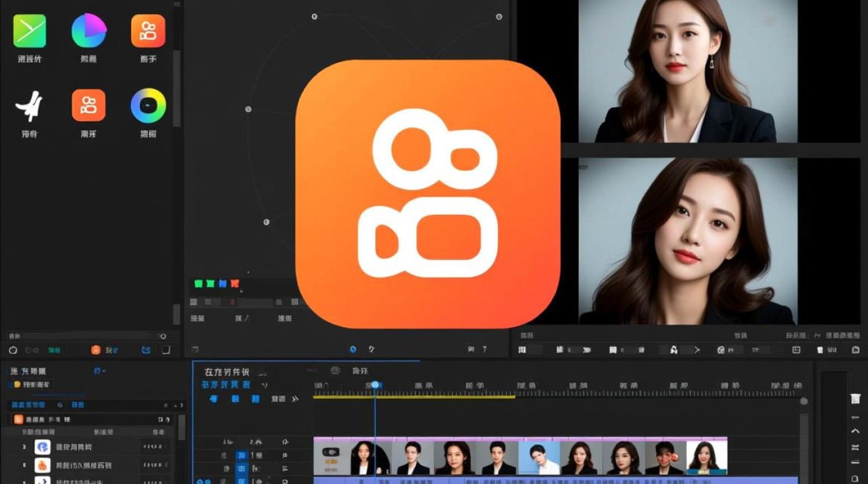This screenshot has height=484, width=868.
Task: Select the upper portrait preview with the earring
Action: click(x=687, y=71)
